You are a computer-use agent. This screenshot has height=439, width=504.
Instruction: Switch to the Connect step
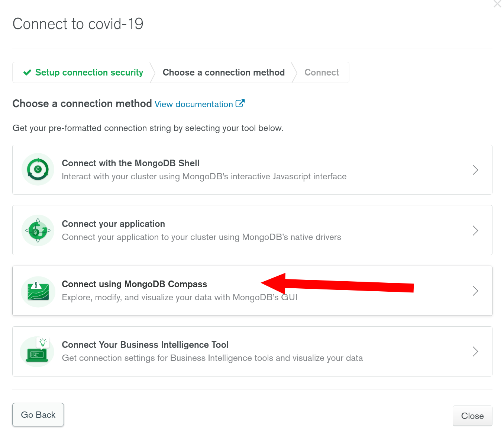click(322, 73)
